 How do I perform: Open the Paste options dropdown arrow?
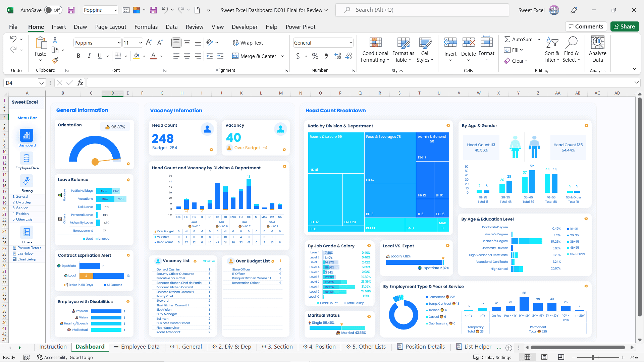click(x=41, y=60)
